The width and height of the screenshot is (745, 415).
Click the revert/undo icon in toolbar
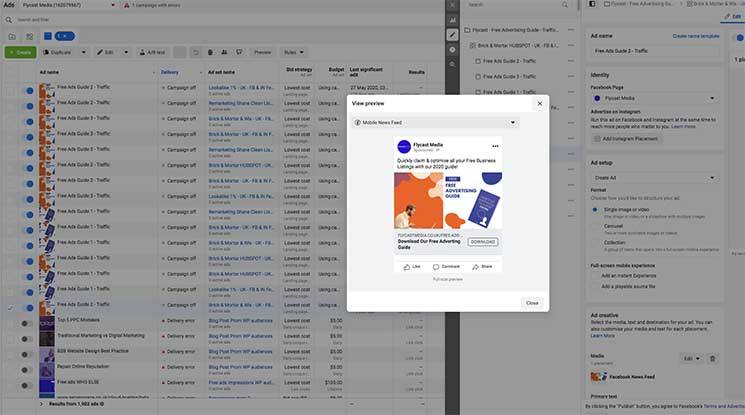196,52
